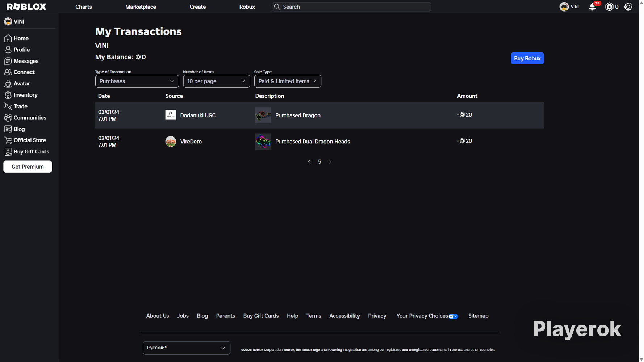644x362 pixels.
Task: Click the VireDero source avatar
Action: 171,141
